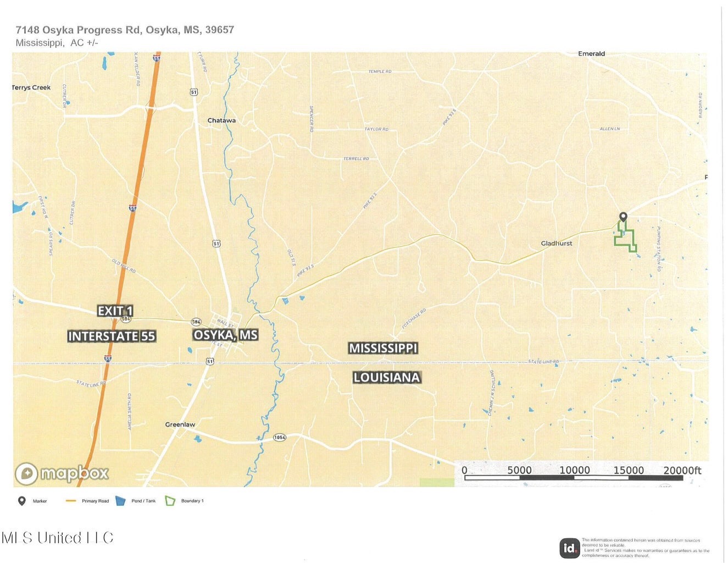Click the 'MLS United LLC' watermark text
Viewport: 728px width, 563px height.
click(x=57, y=538)
